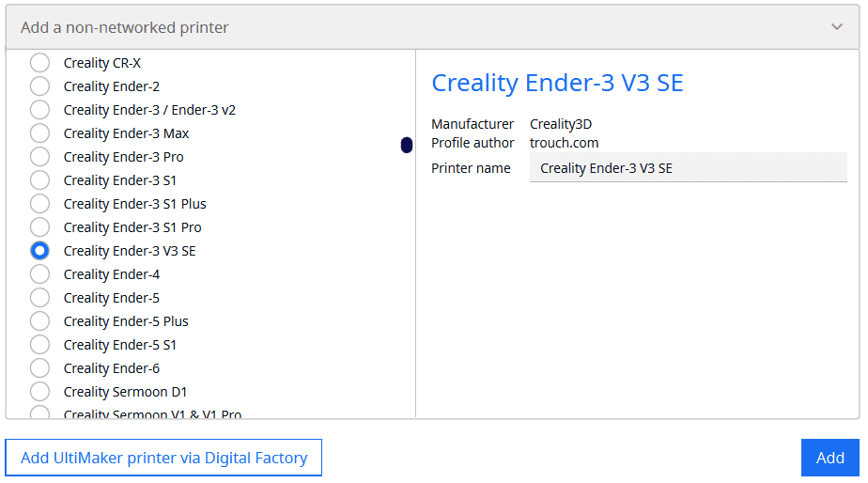This screenshot has height=483, width=868.
Task: Select the Creality Ender-4 printer
Action: pyautogui.click(x=39, y=274)
